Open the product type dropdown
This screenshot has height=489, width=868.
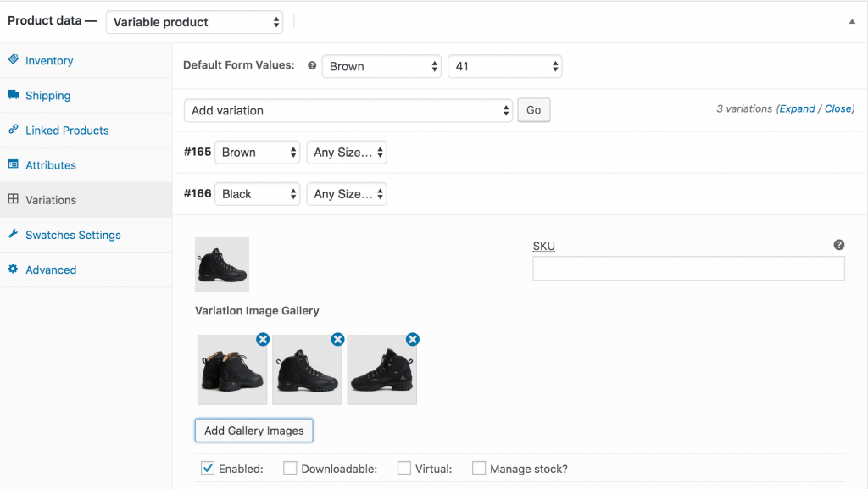pos(193,22)
